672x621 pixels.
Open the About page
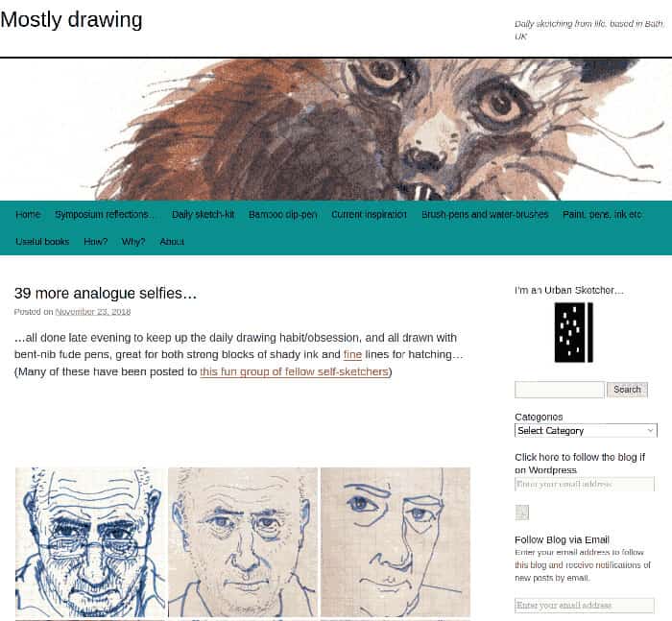(172, 242)
